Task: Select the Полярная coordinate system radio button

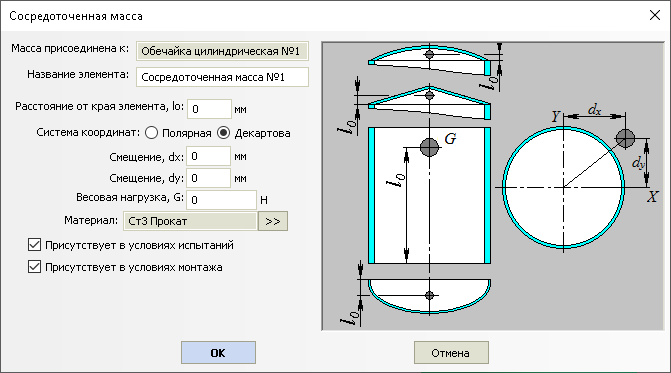Action: point(151,133)
